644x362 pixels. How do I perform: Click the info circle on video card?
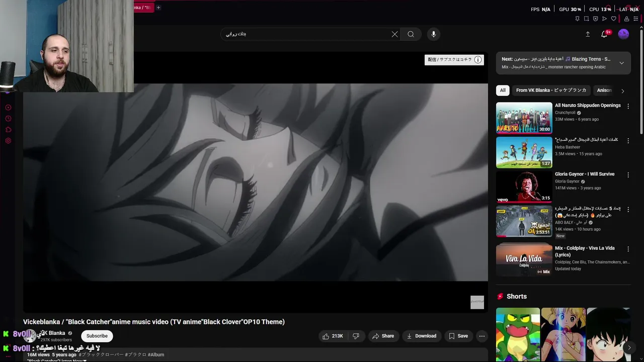(478, 60)
